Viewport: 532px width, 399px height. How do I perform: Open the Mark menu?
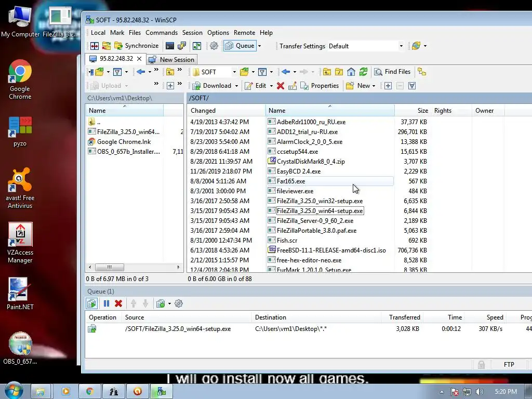117,33
